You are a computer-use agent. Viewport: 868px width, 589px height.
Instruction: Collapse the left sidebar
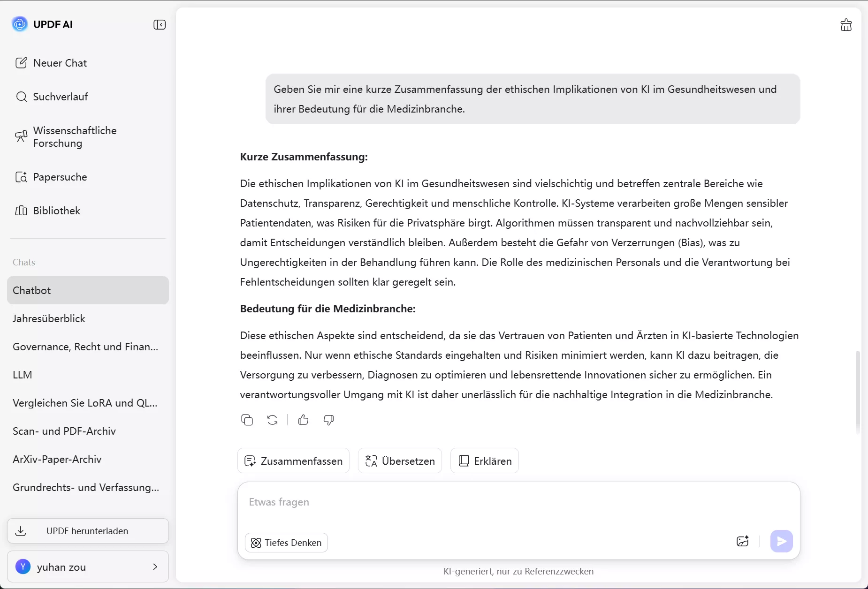pyautogui.click(x=160, y=24)
